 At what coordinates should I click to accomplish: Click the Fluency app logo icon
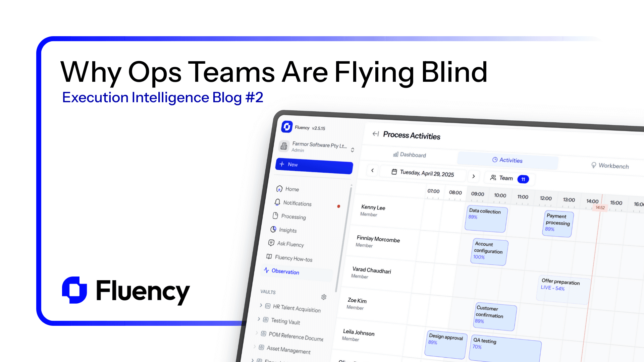(x=287, y=127)
